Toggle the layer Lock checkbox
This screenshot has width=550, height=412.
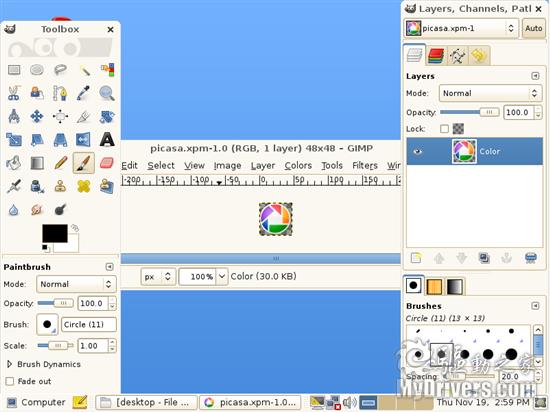point(444,129)
